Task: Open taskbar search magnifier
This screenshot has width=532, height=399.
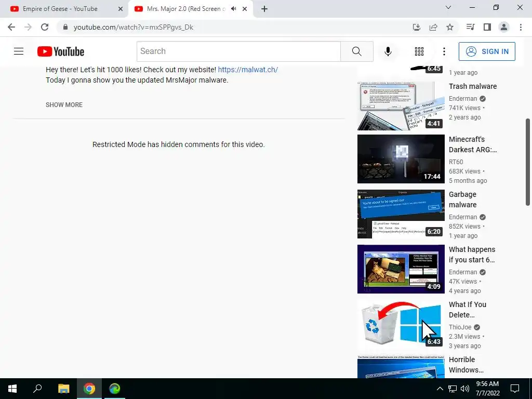Action: [x=37, y=389]
